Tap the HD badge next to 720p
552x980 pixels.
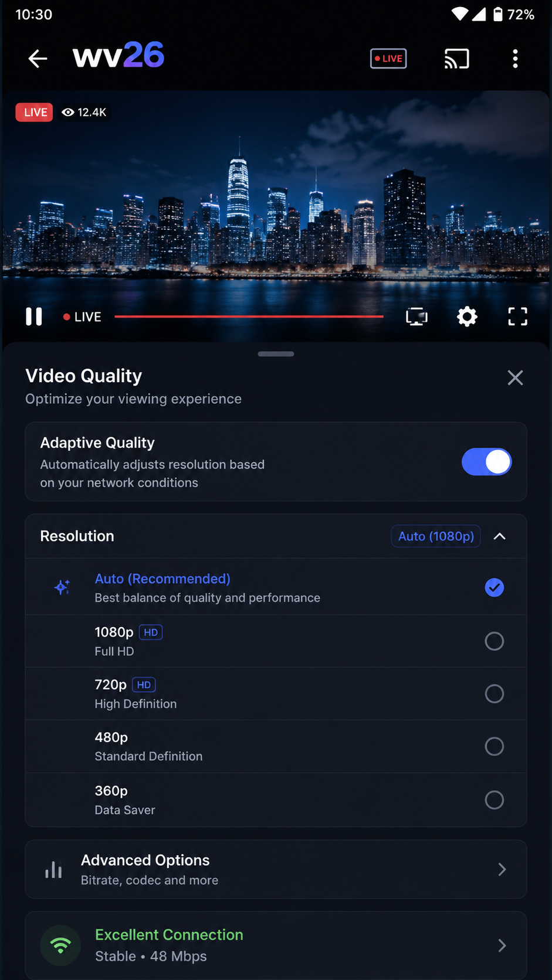(x=144, y=685)
